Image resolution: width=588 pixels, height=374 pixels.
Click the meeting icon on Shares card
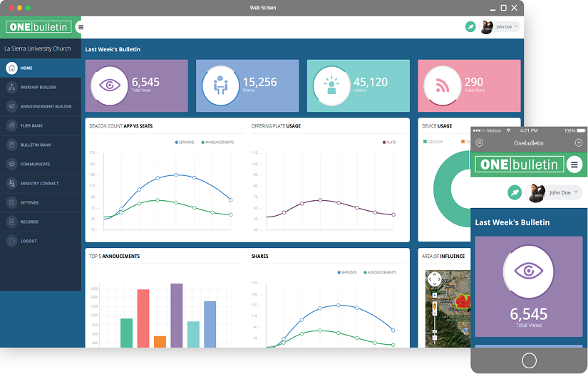coord(220,85)
